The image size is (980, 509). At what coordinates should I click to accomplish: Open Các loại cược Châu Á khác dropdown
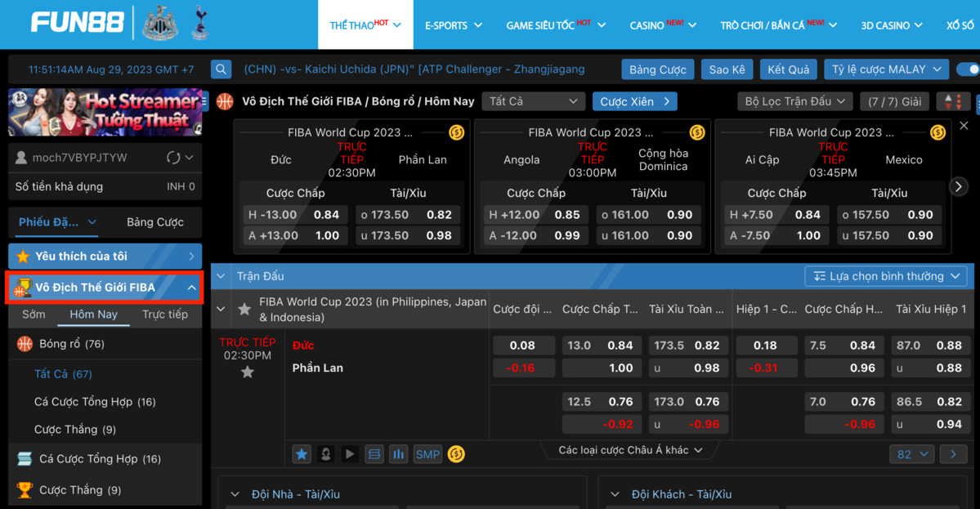629,449
